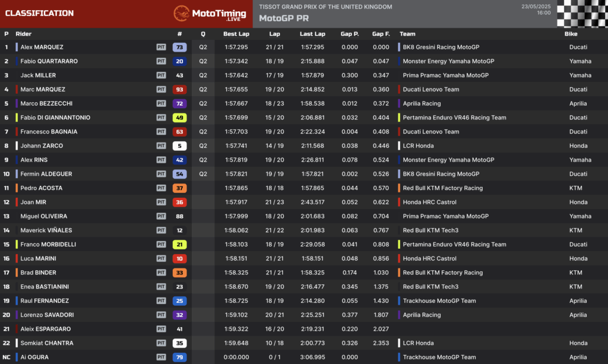This screenshot has height=364, width=608.
Task: Select rider Franco MORBIDELLI
Action: coord(48,244)
